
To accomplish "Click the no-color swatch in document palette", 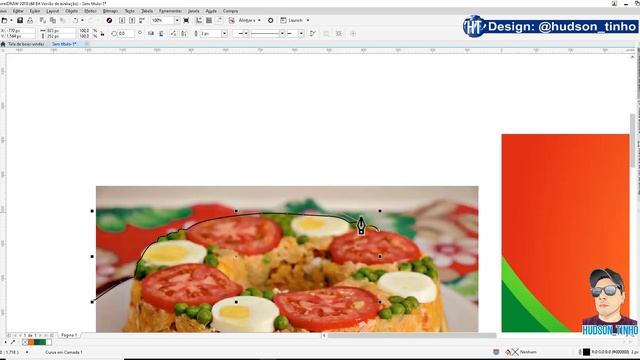I will [x=25, y=342].
